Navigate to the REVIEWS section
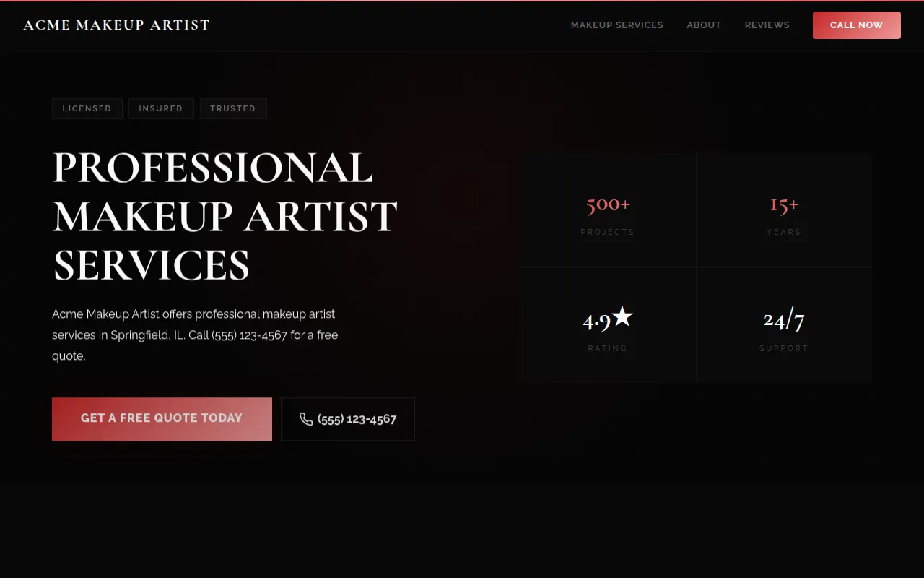This screenshot has height=578, width=924. click(767, 25)
